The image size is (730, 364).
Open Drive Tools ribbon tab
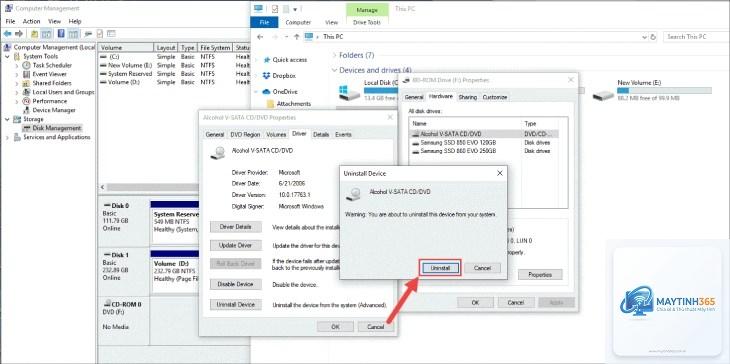point(367,22)
